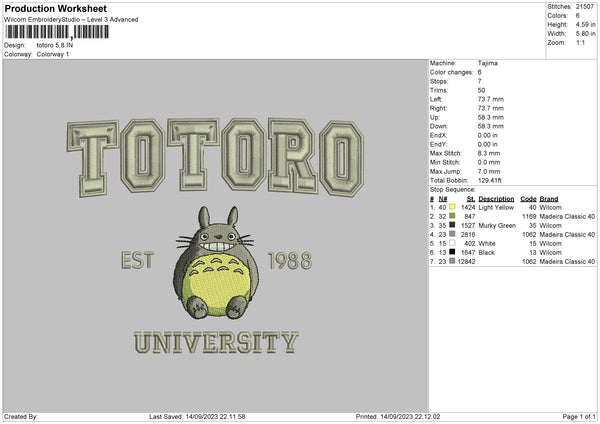The height and width of the screenshot is (424, 600).
Task: Click the White thread color swatch
Action: pyautogui.click(x=452, y=243)
